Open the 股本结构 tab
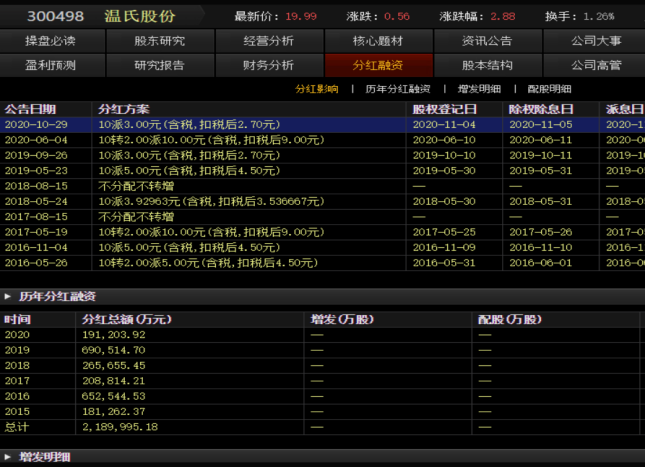Screen dimensions: 646x468 click(x=487, y=65)
